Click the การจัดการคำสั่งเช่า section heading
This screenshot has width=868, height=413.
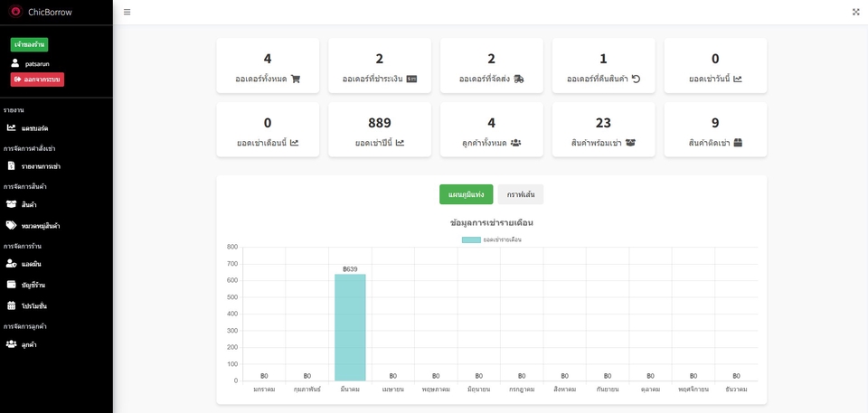click(x=29, y=148)
